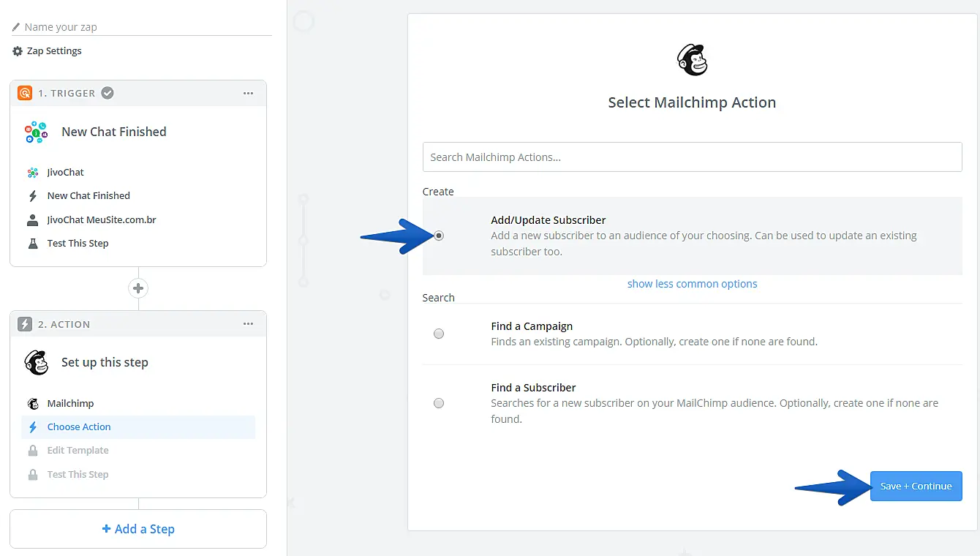
Task: Click the pencil icon to name zap
Action: click(x=16, y=27)
